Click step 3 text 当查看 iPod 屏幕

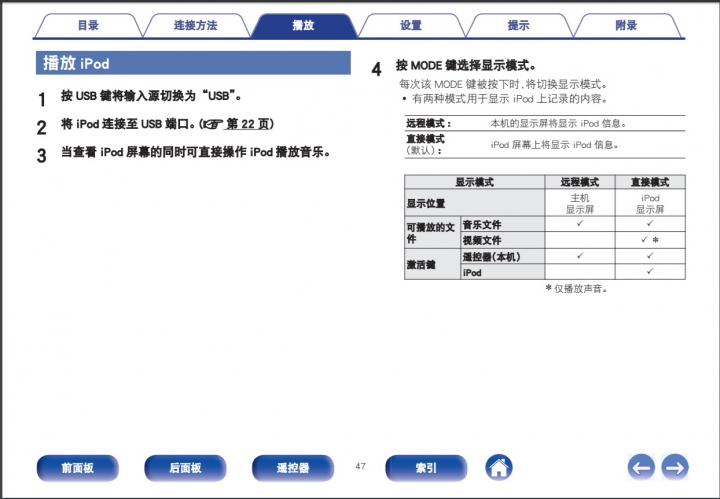[x=196, y=152]
